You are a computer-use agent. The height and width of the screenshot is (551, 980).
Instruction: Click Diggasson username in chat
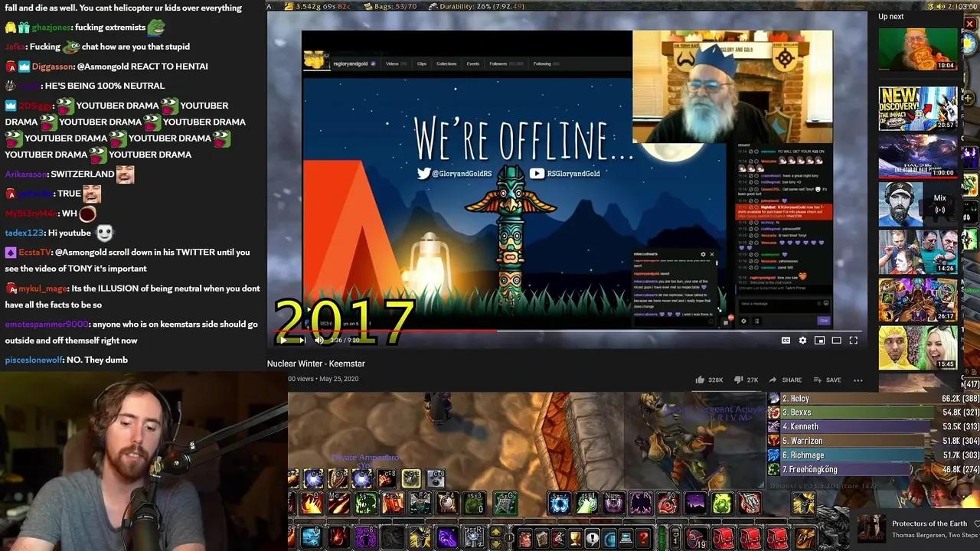pos(52,67)
